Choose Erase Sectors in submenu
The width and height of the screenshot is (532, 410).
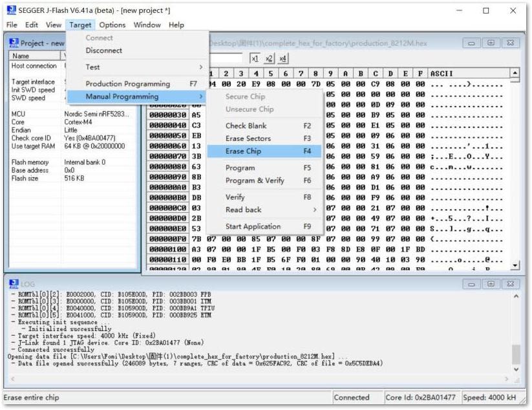point(264,138)
